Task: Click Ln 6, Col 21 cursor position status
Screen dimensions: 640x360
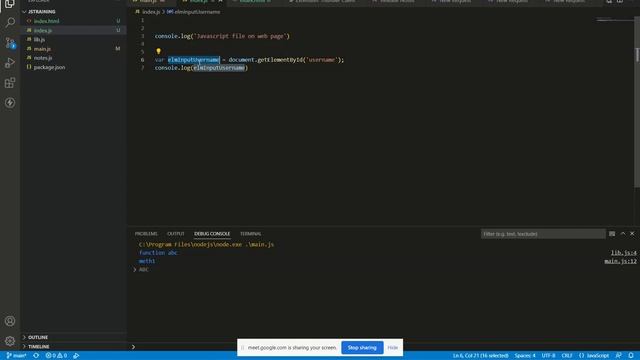Action: 480,356
